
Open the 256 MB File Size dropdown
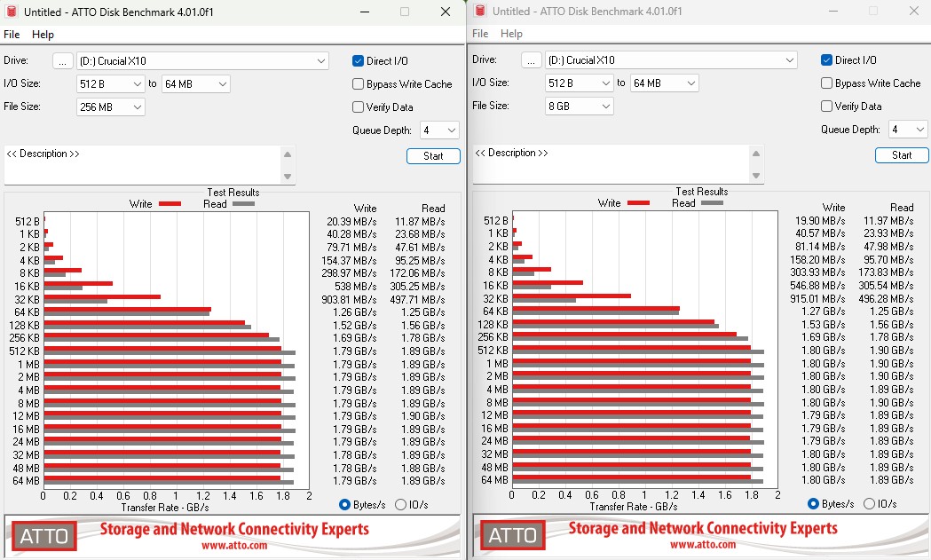110,107
